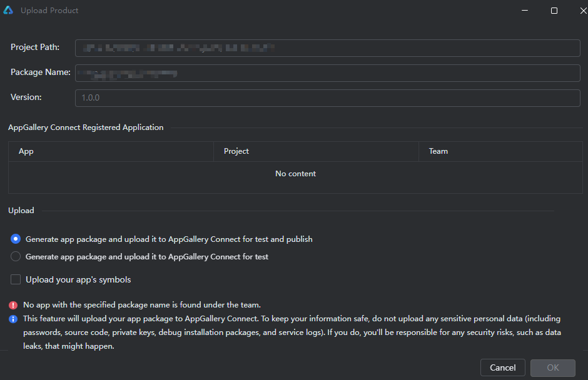Focus the Project Path field
The image size is (588, 380).
click(327, 48)
